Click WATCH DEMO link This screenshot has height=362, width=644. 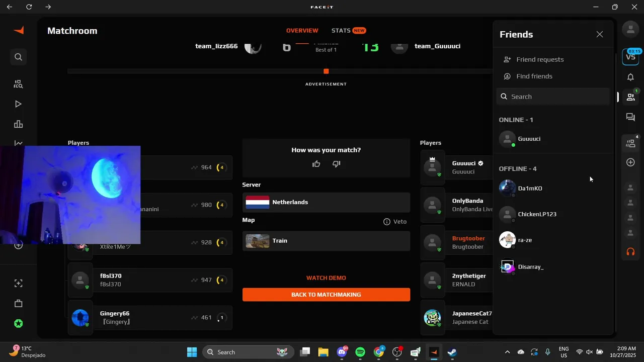coord(326,278)
